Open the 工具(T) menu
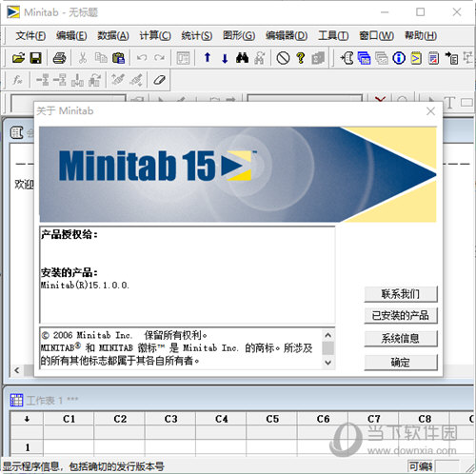 click(333, 35)
